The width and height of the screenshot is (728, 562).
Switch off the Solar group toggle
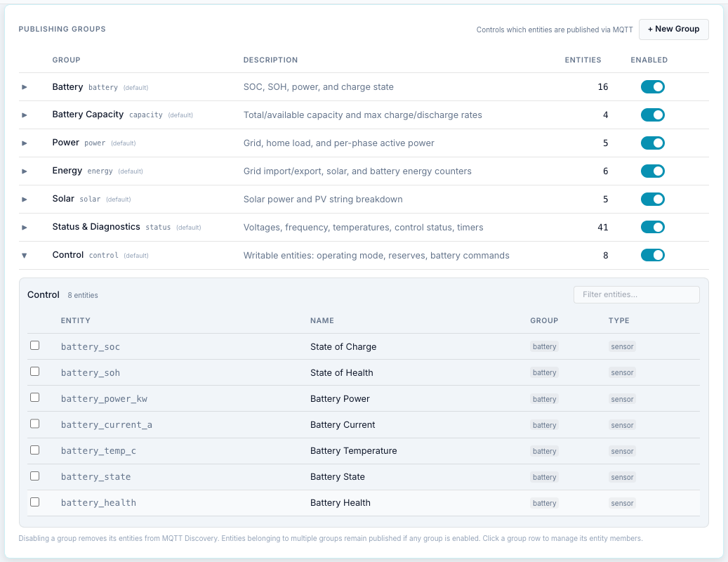[652, 200]
